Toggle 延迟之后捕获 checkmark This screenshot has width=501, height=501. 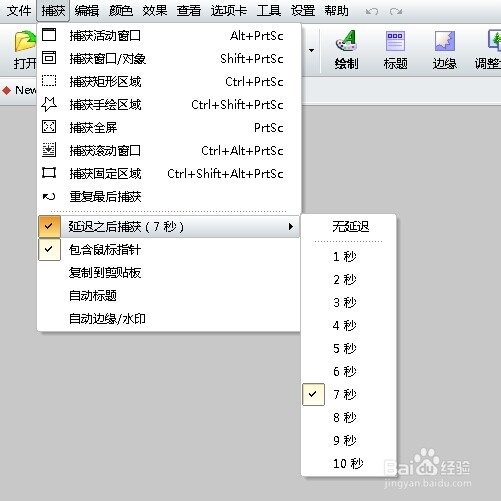49,226
